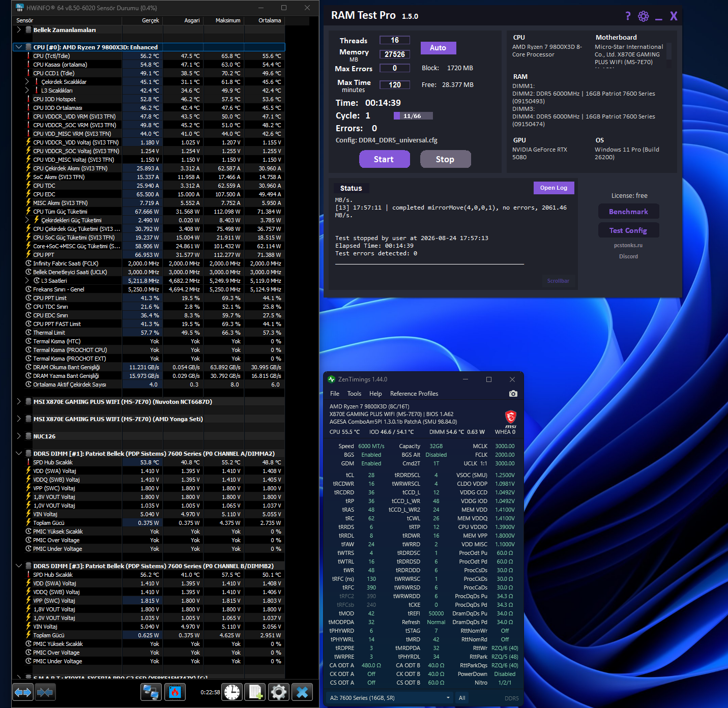Click the Ortalama column header in HWiNFO
728x708 pixels.
tap(265, 20)
